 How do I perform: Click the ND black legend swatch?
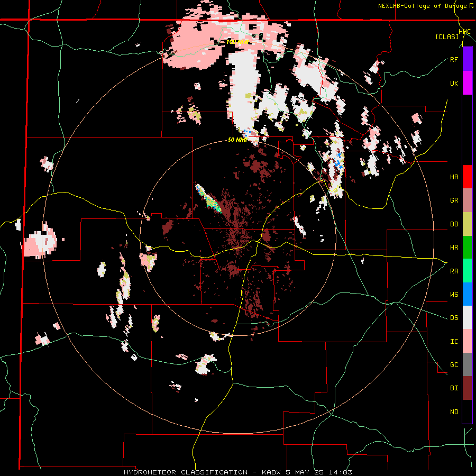click(x=467, y=411)
